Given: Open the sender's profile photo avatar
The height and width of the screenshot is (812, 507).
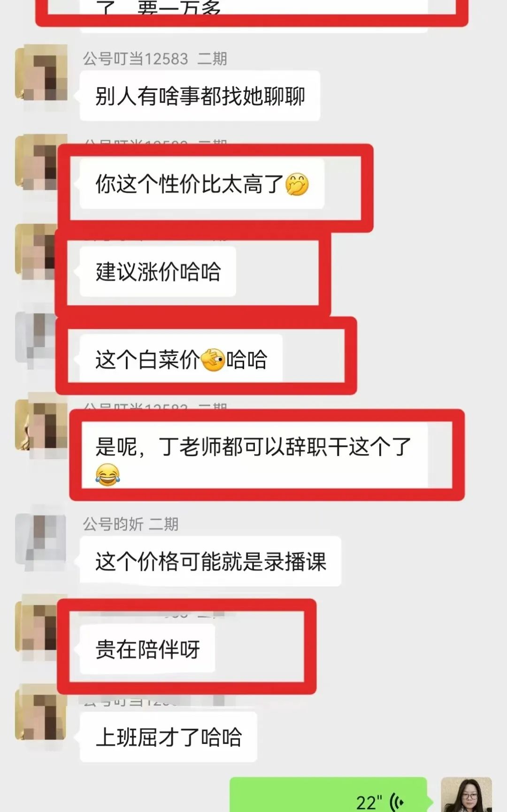Looking at the screenshot, I should click(467, 795).
